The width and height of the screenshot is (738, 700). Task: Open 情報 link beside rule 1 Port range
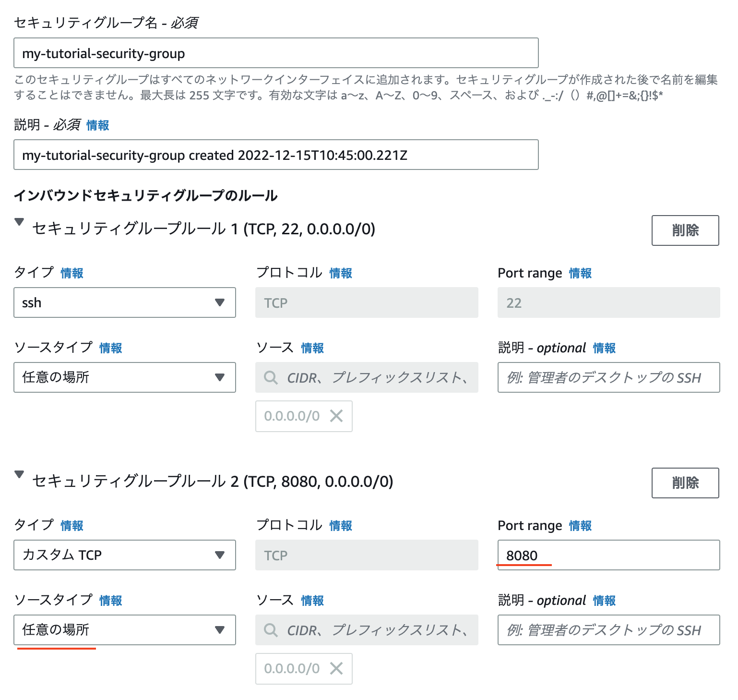581,273
